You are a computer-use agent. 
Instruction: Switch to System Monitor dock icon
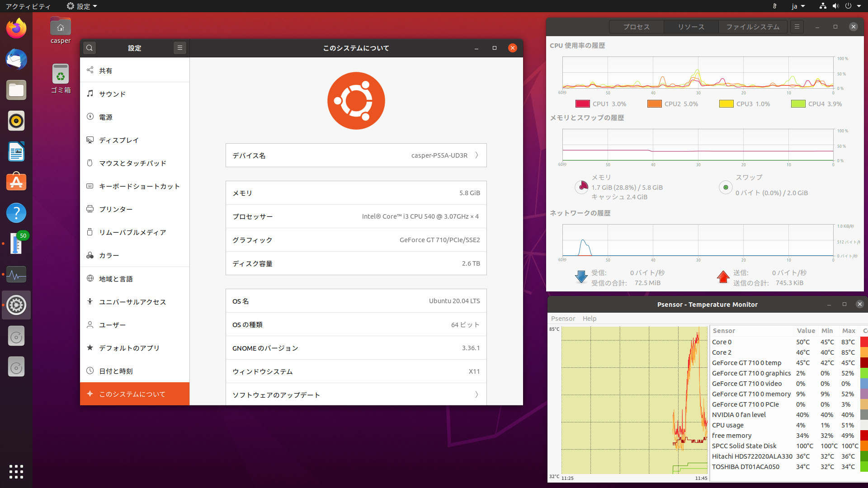pyautogui.click(x=16, y=274)
